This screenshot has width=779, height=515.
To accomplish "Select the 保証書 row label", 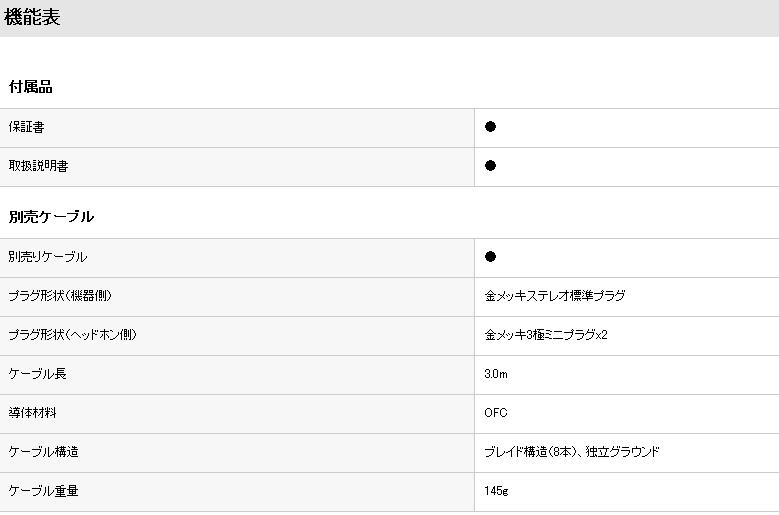I will (x=26, y=127).
